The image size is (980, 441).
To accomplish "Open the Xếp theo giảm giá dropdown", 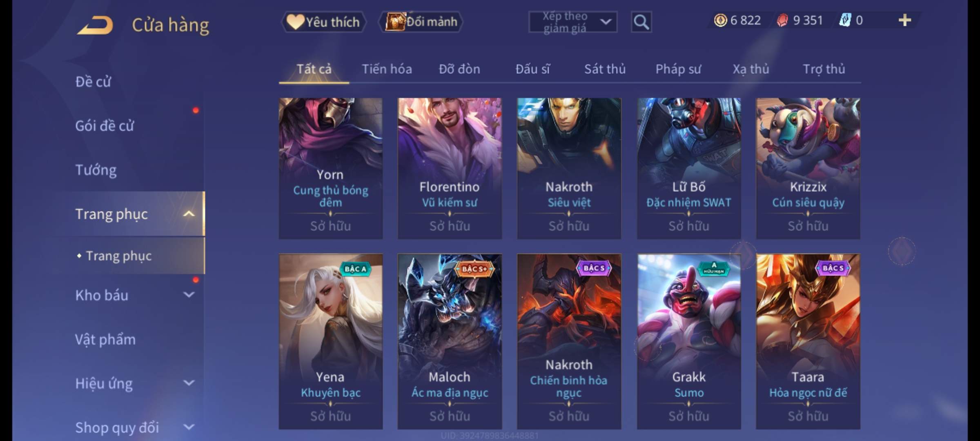I will coord(572,22).
